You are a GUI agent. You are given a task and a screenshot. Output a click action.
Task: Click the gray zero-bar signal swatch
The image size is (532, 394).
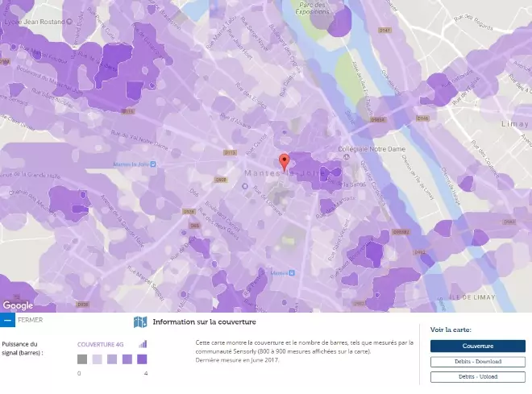tap(82, 359)
